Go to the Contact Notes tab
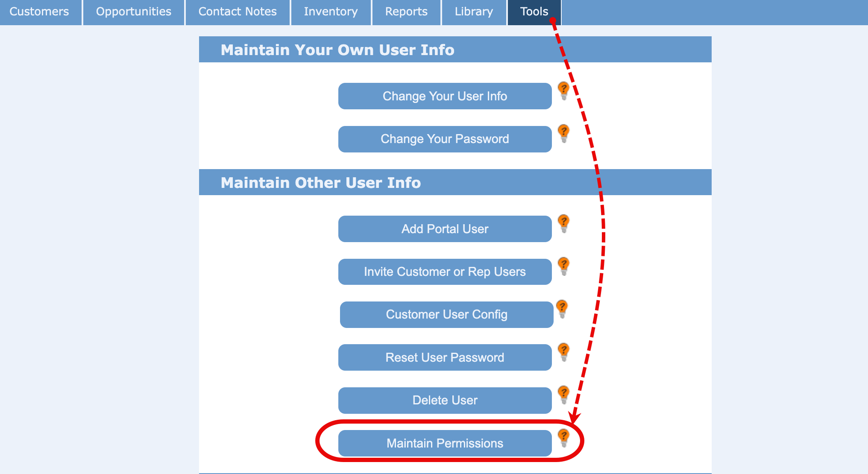 238,12
